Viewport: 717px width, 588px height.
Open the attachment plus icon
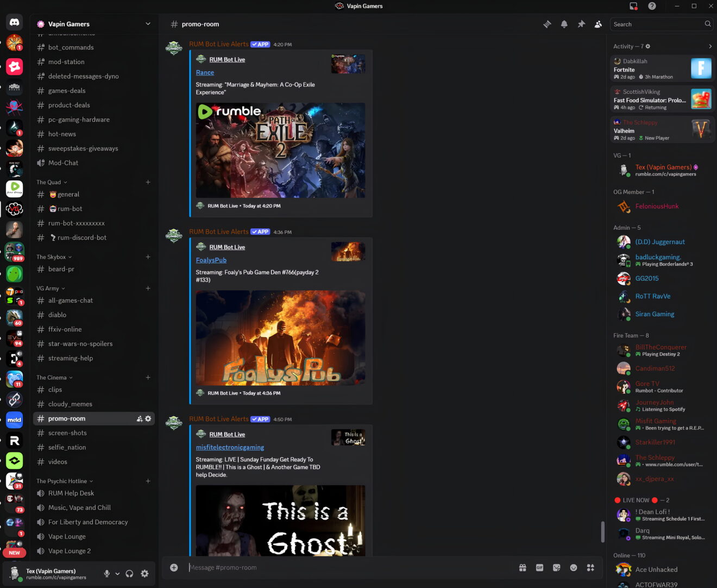[174, 567]
